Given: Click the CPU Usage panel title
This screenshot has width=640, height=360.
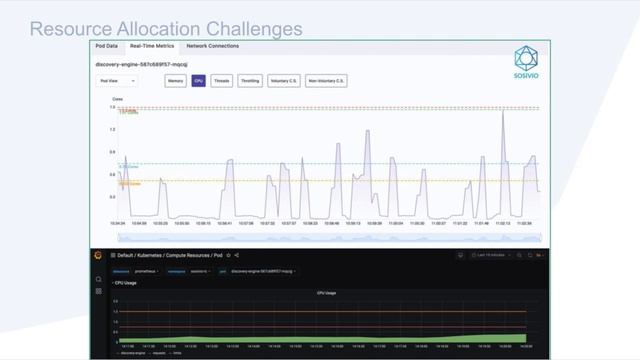Looking at the screenshot, I should [x=327, y=293].
